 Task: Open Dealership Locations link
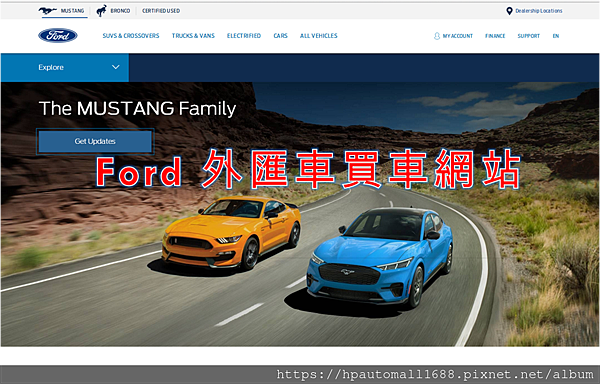[x=539, y=11]
